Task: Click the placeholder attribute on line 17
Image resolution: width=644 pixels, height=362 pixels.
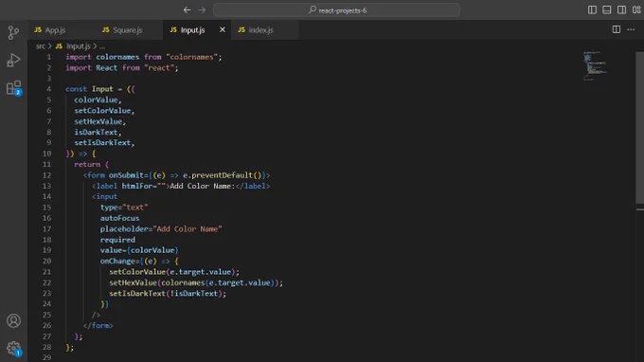Action: pyautogui.click(x=161, y=229)
